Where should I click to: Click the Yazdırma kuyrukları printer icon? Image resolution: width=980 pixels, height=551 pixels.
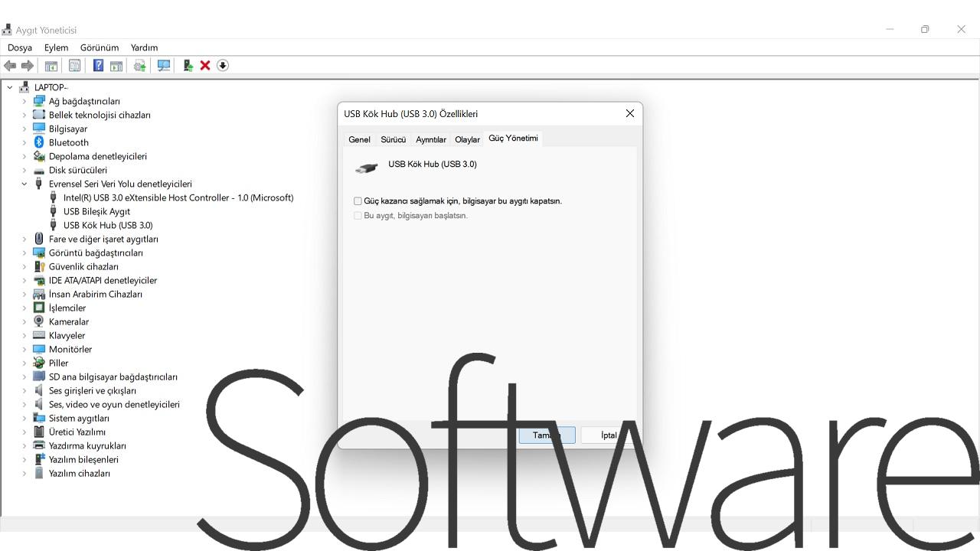point(39,445)
